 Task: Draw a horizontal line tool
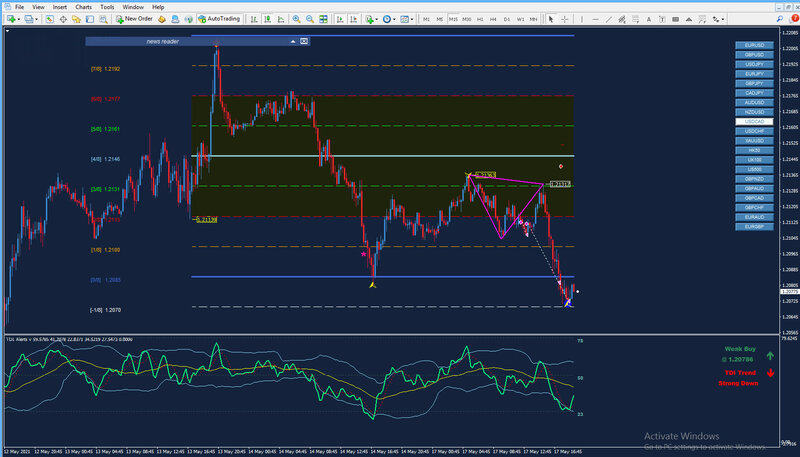coord(595,19)
